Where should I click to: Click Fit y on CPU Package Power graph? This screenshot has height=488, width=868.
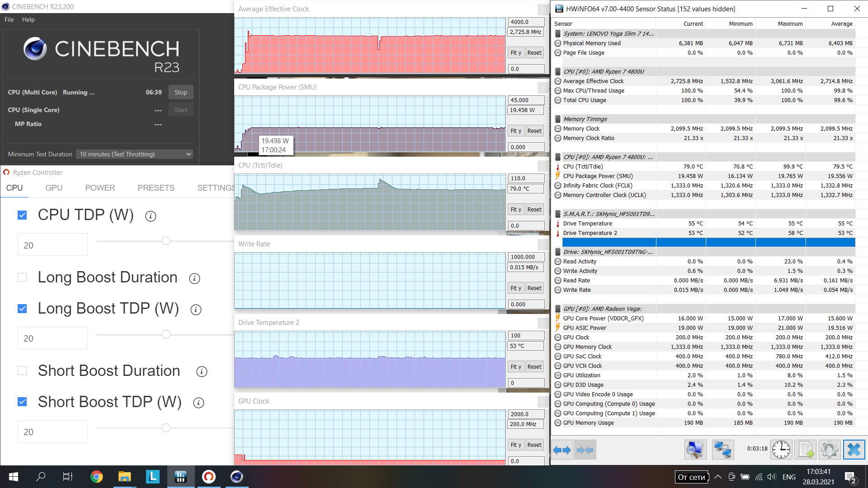tap(516, 131)
